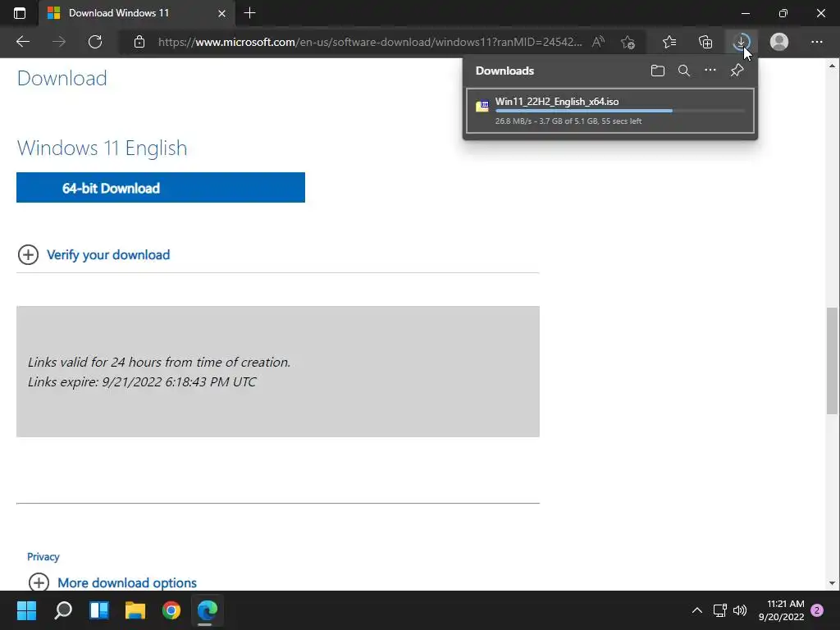
Task: Open more options in Downloads panel
Action: [710, 71]
